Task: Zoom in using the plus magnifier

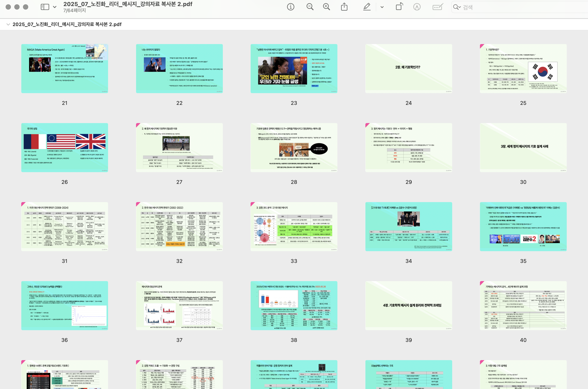Action: [327, 7]
